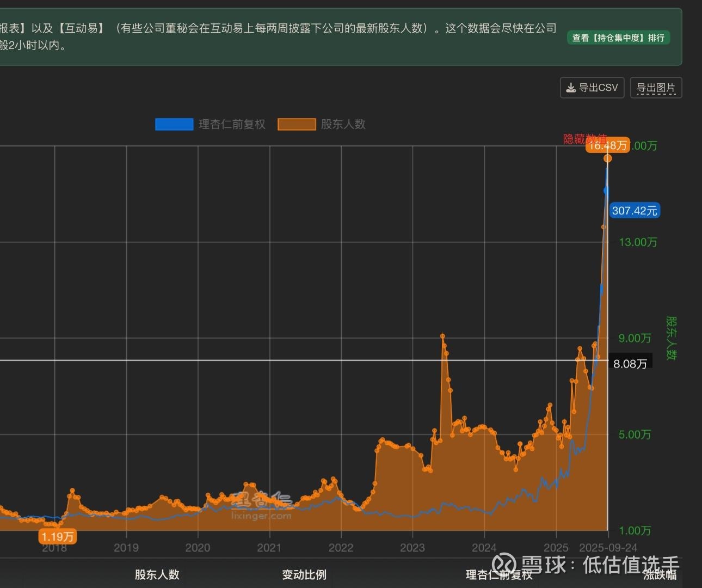Click the 2025-09-24 x-axis date label
The width and height of the screenshot is (702, 588).
608,548
